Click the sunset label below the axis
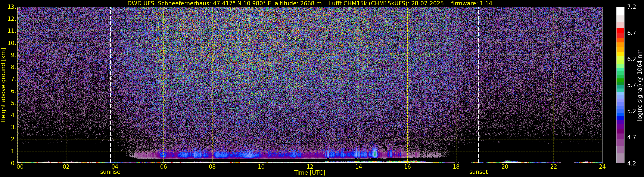Image resolution: width=644 pixels, height=177 pixels. pos(479,172)
